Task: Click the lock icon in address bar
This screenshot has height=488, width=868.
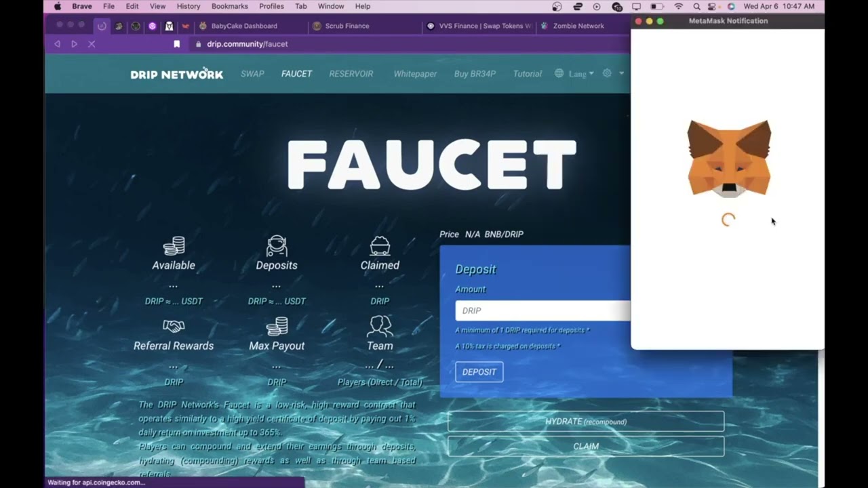Action: pyautogui.click(x=199, y=44)
